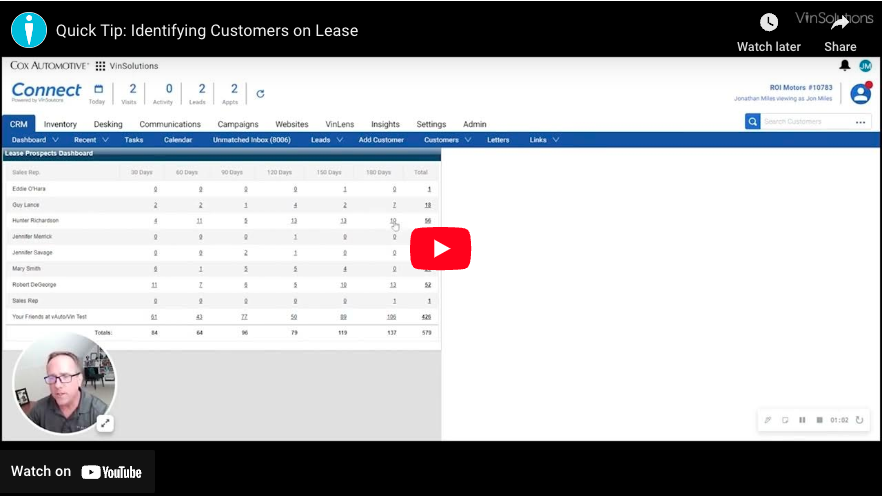882x496 pixels.
Task: Click the Add Customer button
Action: coord(381,140)
